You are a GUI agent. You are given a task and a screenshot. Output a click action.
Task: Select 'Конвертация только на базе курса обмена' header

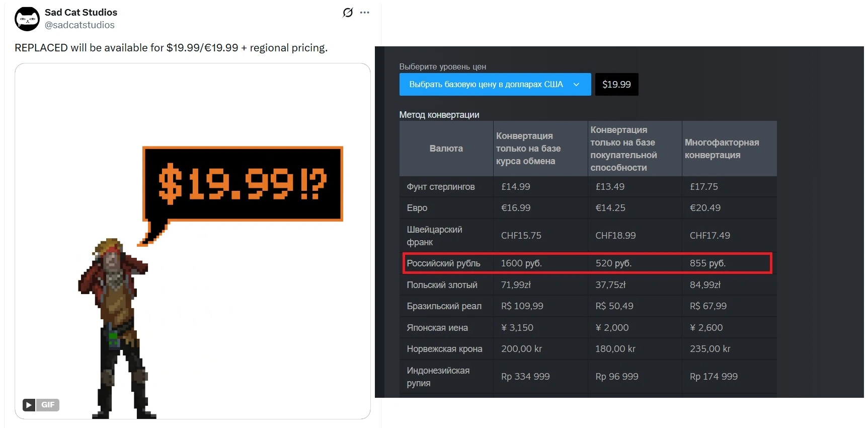pyautogui.click(x=528, y=149)
